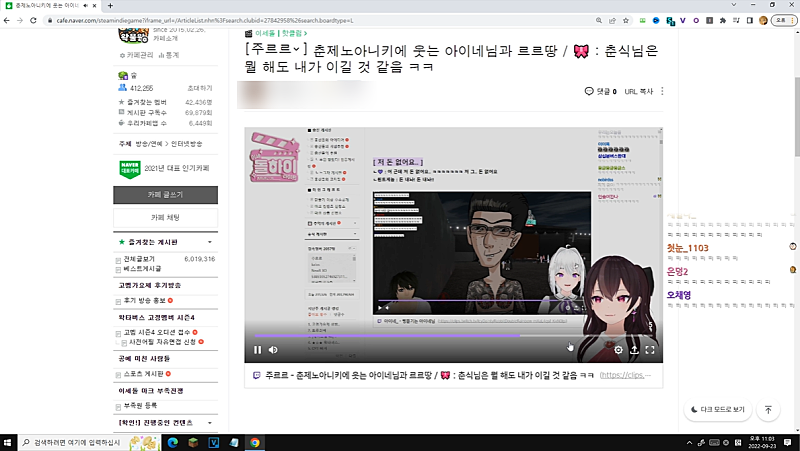Viewport: 800px width, 451px height.
Task: Collapse the 즐겨찾는 게시판 section arrow
Action: pos(210,242)
